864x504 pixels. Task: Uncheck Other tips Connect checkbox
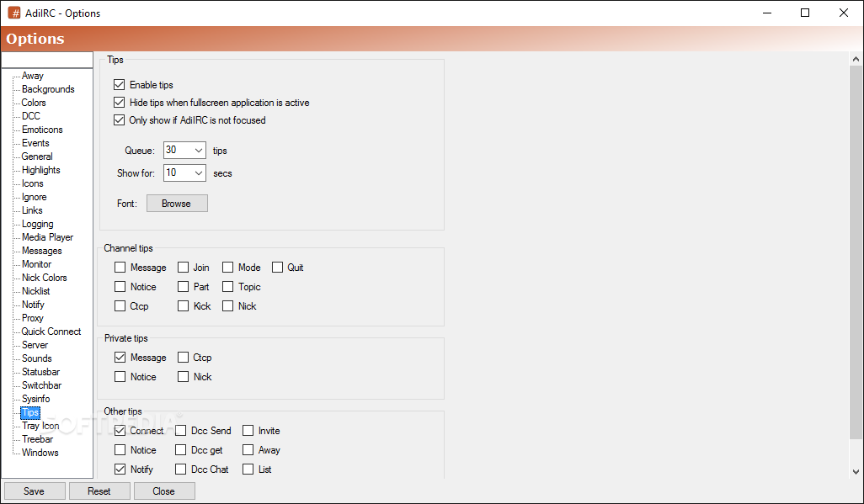(120, 431)
